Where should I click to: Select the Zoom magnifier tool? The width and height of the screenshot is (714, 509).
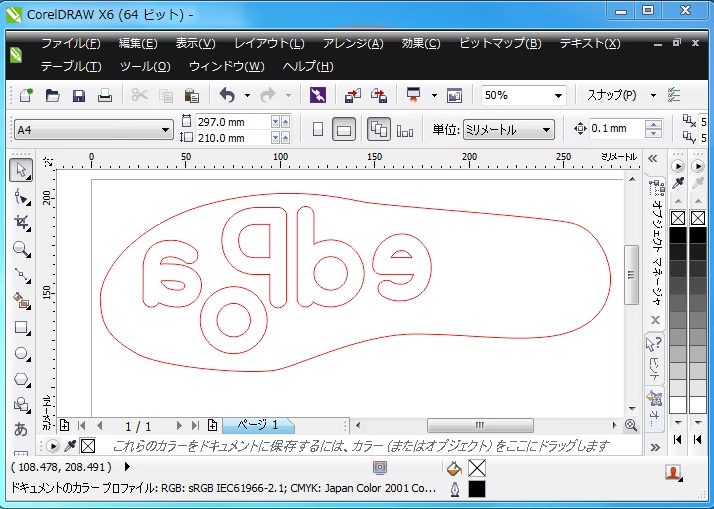click(x=21, y=248)
